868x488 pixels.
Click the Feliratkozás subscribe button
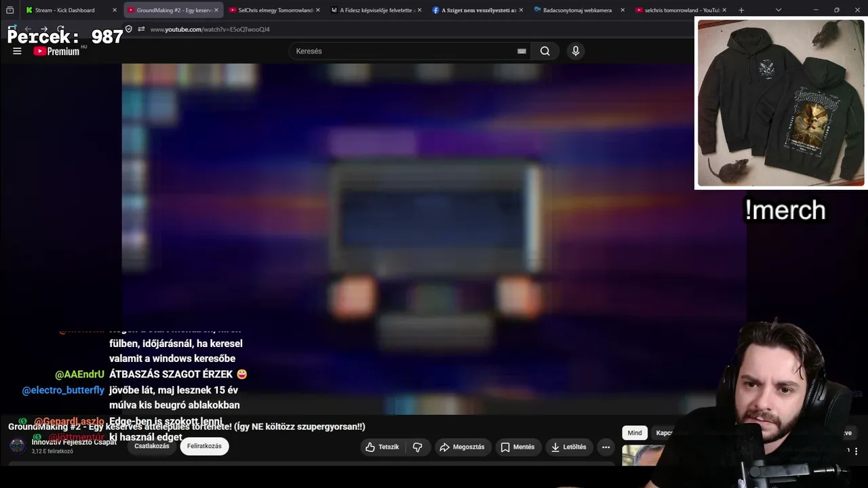tap(204, 446)
